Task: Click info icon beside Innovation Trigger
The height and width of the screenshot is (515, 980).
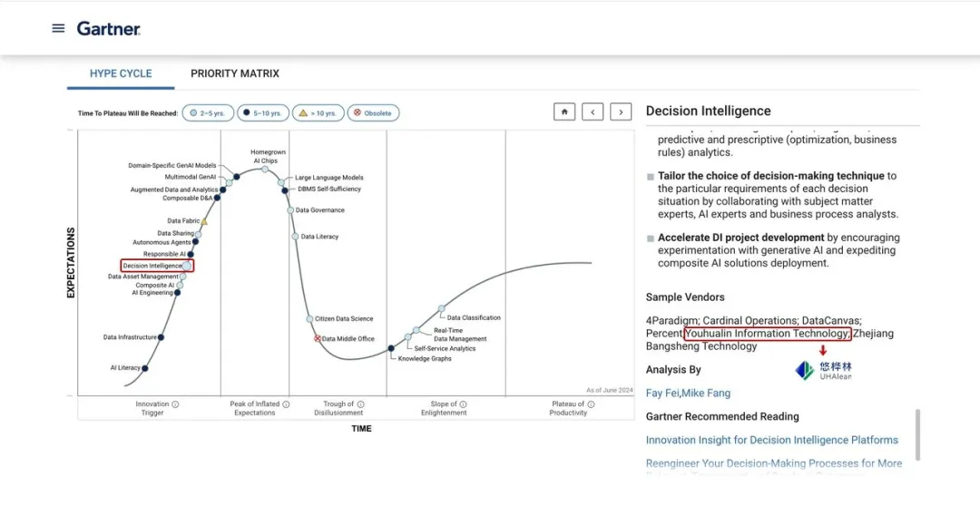Action: pyautogui.click(x=175, y=404)
